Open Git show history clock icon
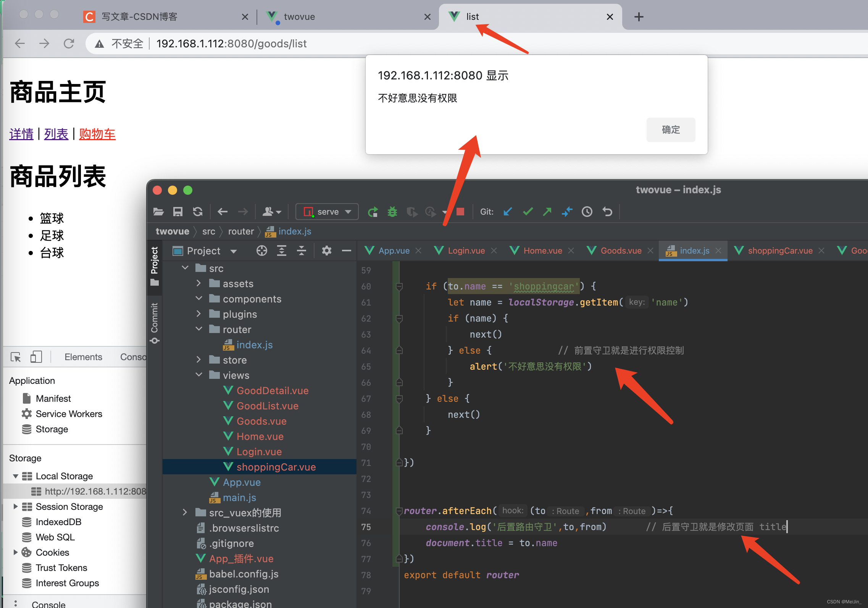868x608 pixels. (x=587, y=212)
